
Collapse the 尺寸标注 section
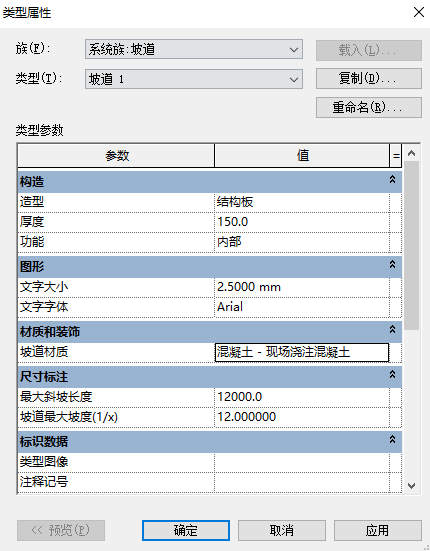[392, 374]
